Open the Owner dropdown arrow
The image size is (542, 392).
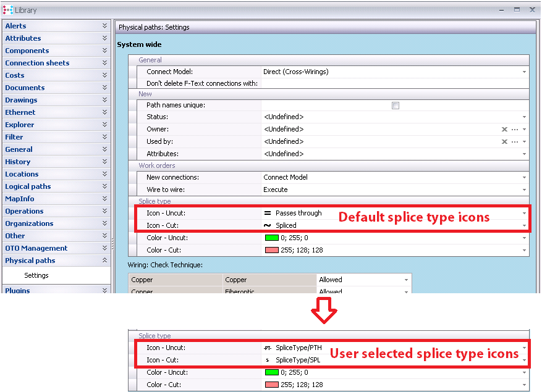click(x=524, y=130)
